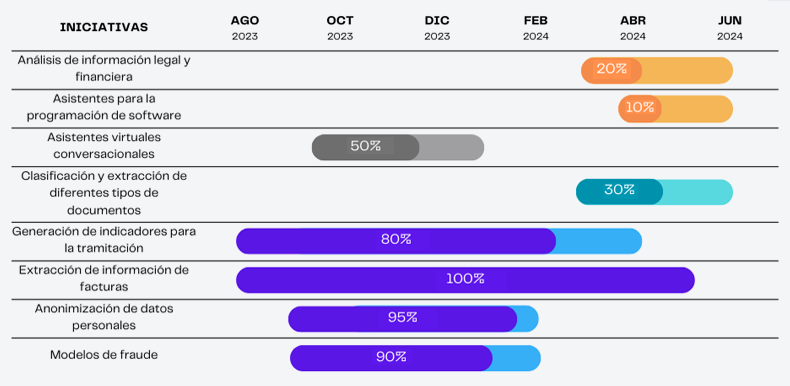Click the ABR 2024 timeline header

click(x=633, y=28)
